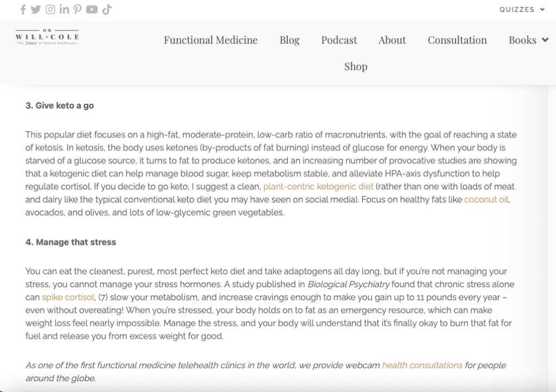Click the spike cortisol link
This screenshot has width=556, height=392.
click(x=68, y=297)
